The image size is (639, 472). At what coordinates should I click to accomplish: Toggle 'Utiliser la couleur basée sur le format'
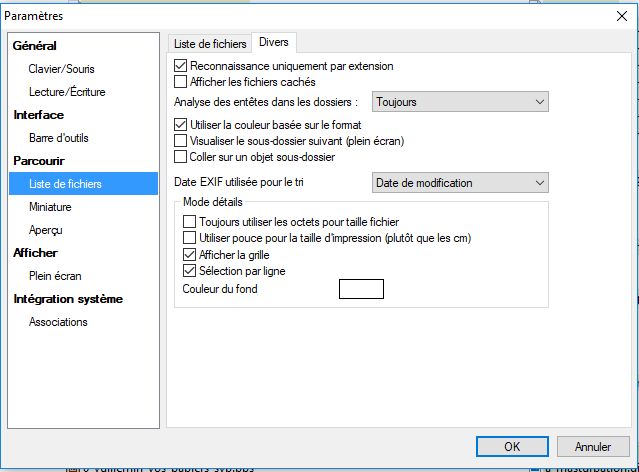click(181, 125)
